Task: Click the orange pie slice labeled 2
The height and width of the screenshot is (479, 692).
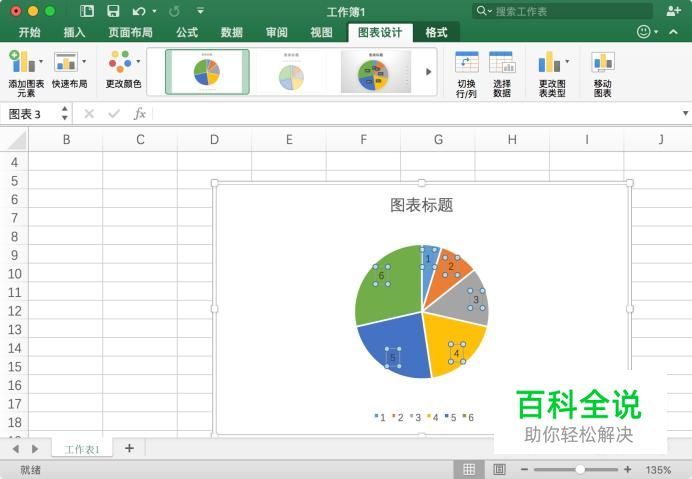Action: [x=447, y=274]
